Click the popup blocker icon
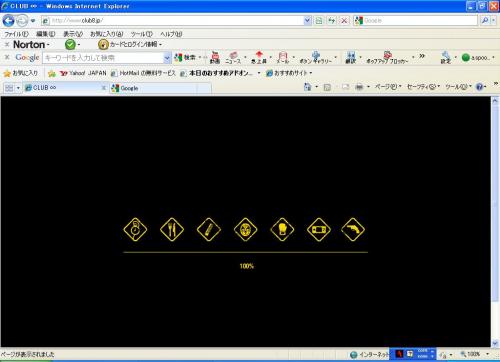 click(387, 57)
